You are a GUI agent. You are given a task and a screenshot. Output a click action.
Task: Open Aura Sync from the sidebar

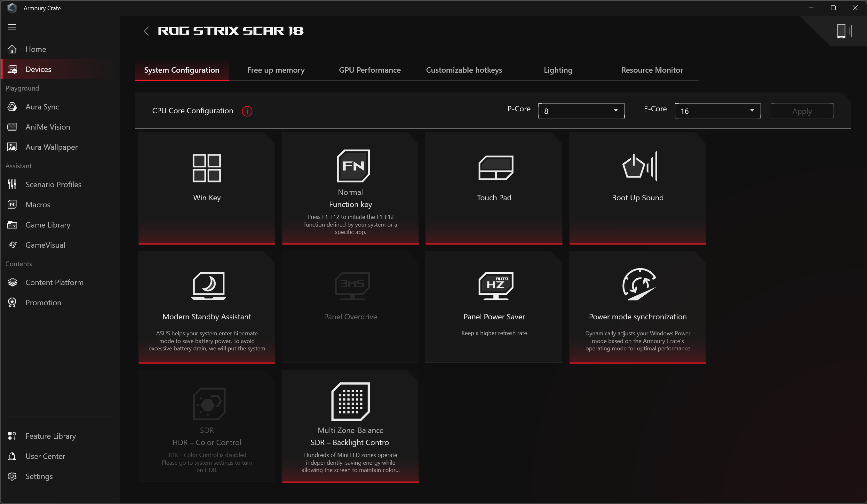click(x=42, y=107)
